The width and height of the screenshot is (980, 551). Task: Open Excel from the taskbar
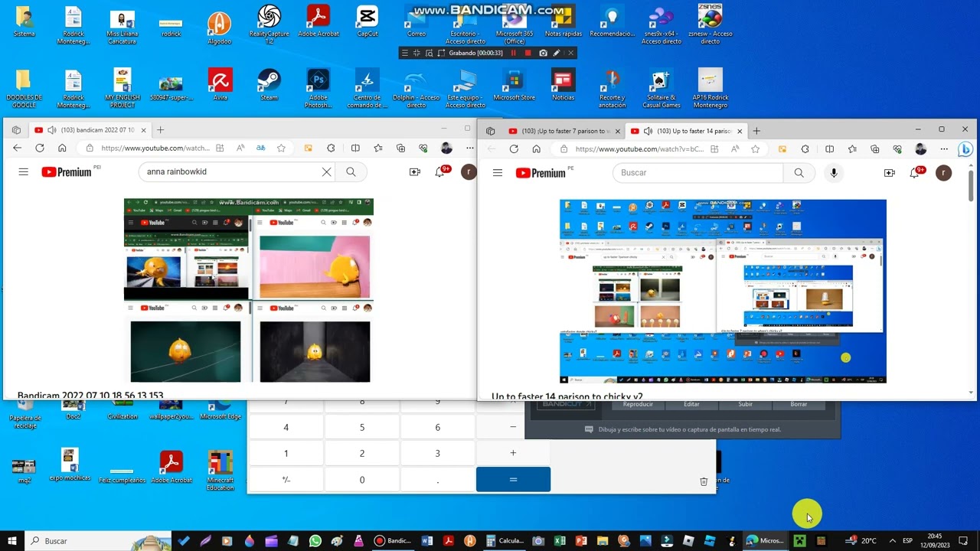pos(560,541)
